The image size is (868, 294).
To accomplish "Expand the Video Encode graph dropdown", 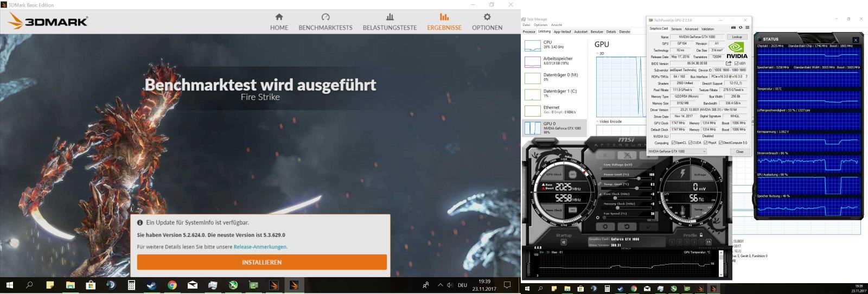I will 598,122.
